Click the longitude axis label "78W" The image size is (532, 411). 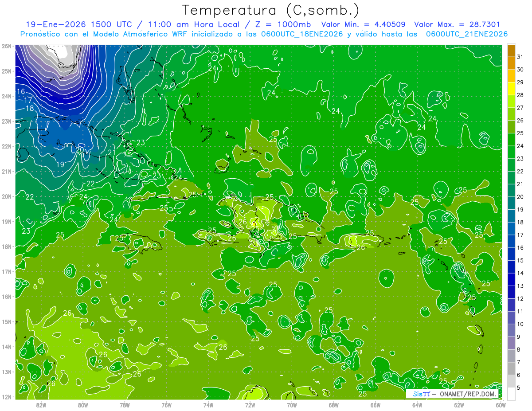[125, 405]
